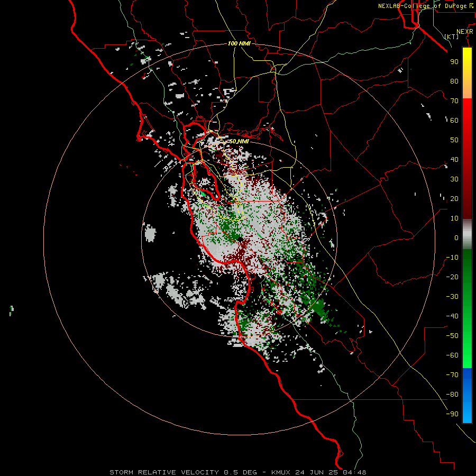This screenshot has height=476, width=476.
Task: Click the "-90" legend tick value
Action: pos(452,414)
